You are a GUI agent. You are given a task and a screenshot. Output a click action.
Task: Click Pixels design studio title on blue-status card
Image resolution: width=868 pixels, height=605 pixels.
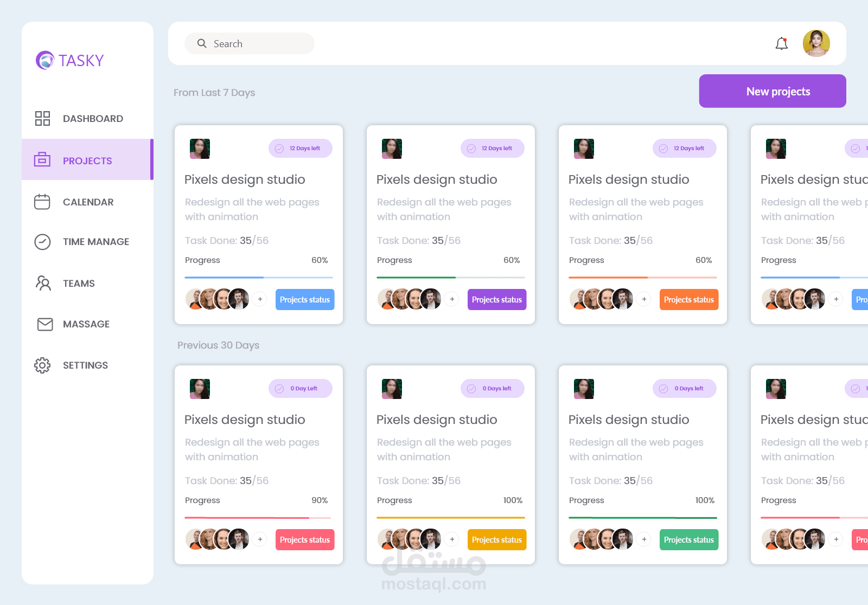point(245,179)
